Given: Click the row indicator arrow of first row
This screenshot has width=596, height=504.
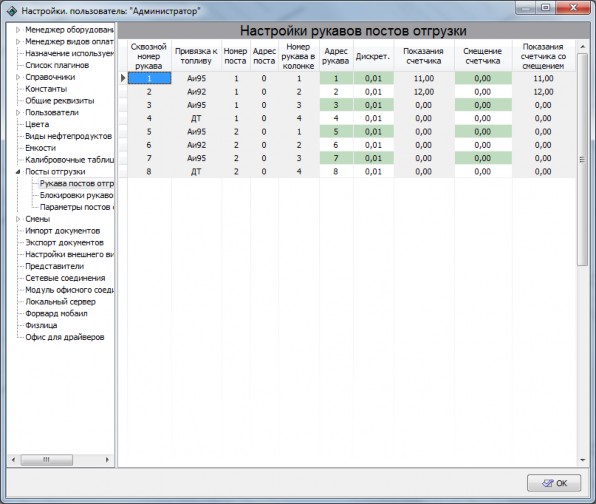Looking at the screenshot, I should tap(123, 78).
